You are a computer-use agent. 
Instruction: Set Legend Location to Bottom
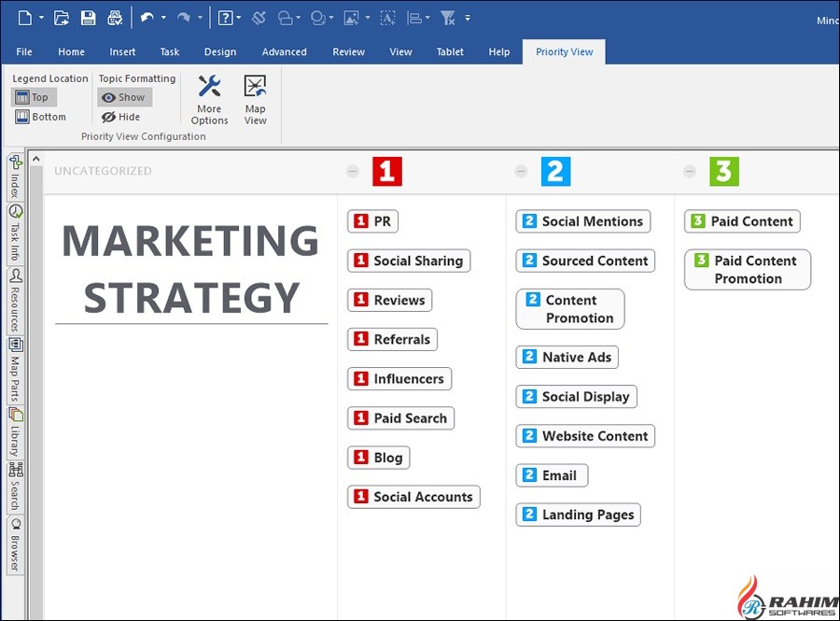(41, 117)
